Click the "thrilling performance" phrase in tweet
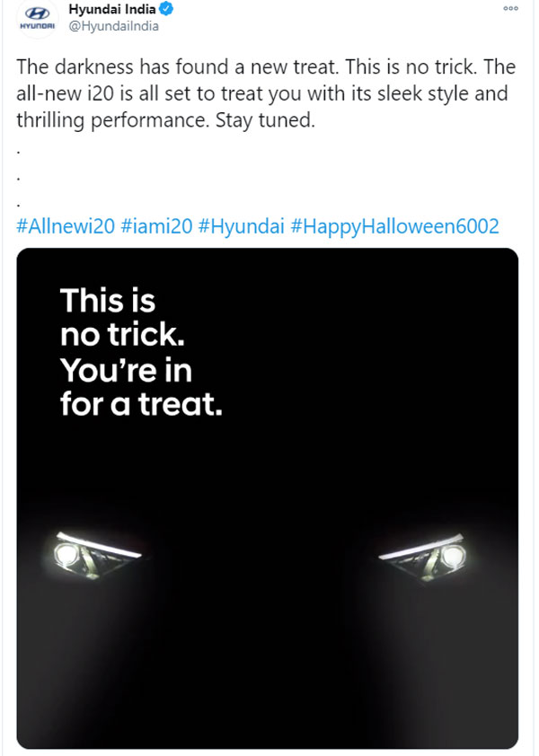Viewport: 539px width, 756px height. click(x=113, y=119)
